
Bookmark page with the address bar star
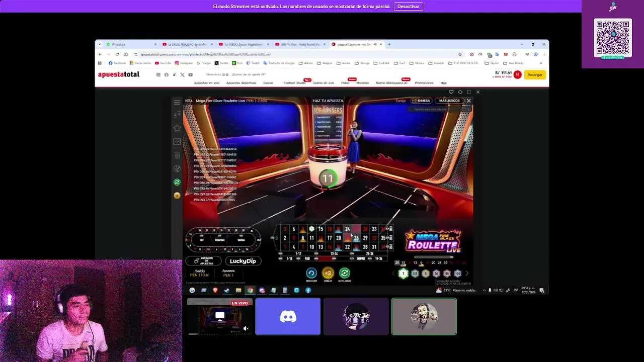click(x=459, y=54)
